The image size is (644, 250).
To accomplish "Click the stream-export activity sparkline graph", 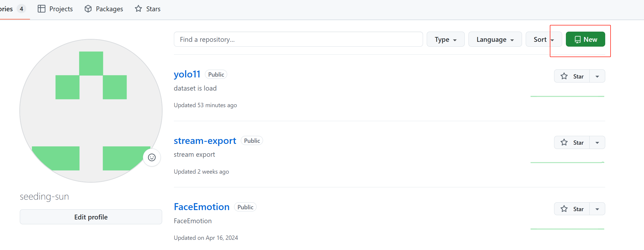I will coord(567,162).
